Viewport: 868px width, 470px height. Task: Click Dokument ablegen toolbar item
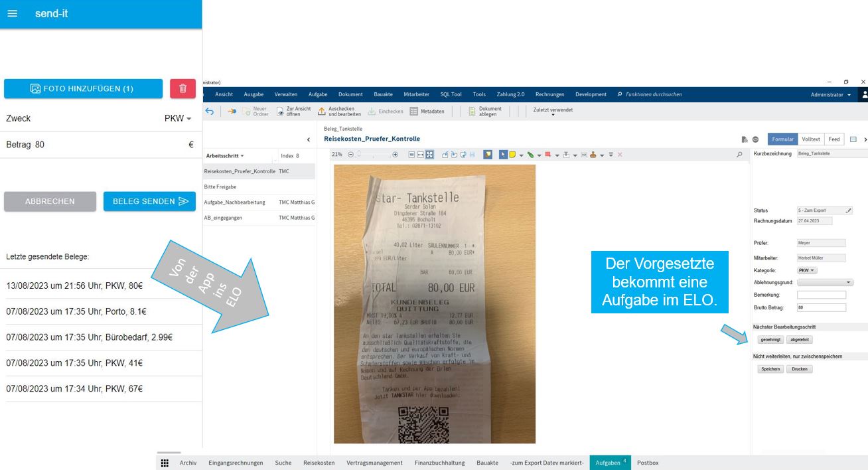pyautogui.click(x=485, y=112)
